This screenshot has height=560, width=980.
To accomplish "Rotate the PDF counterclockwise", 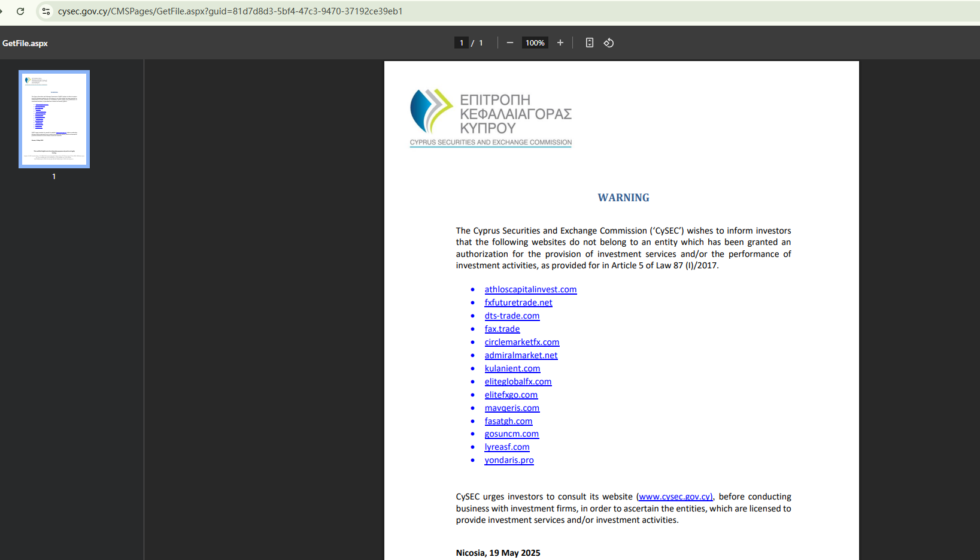I will (609, 43).
